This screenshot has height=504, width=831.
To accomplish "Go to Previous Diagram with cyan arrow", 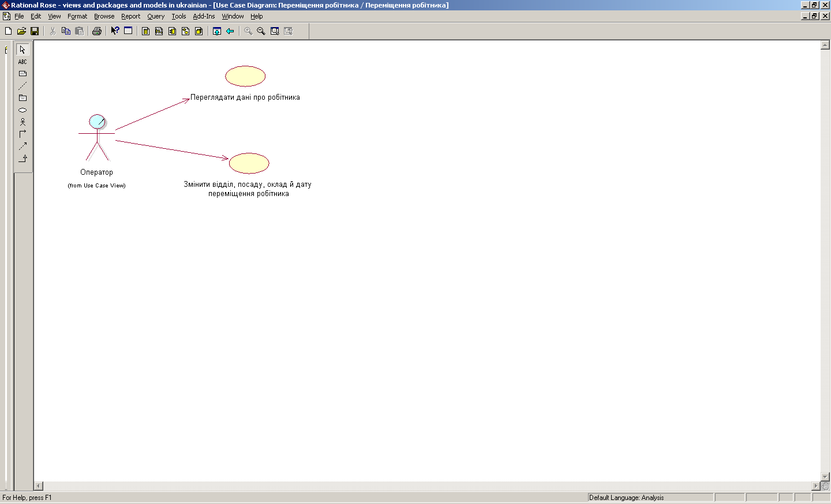I will 230,31.
